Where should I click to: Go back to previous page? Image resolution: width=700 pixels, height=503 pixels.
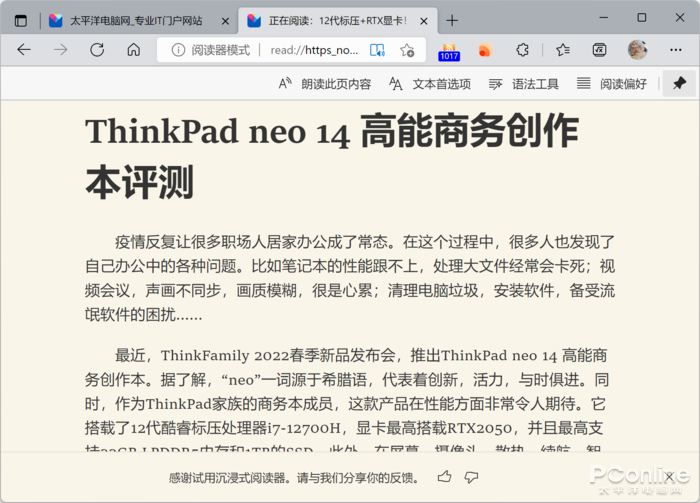24,50
